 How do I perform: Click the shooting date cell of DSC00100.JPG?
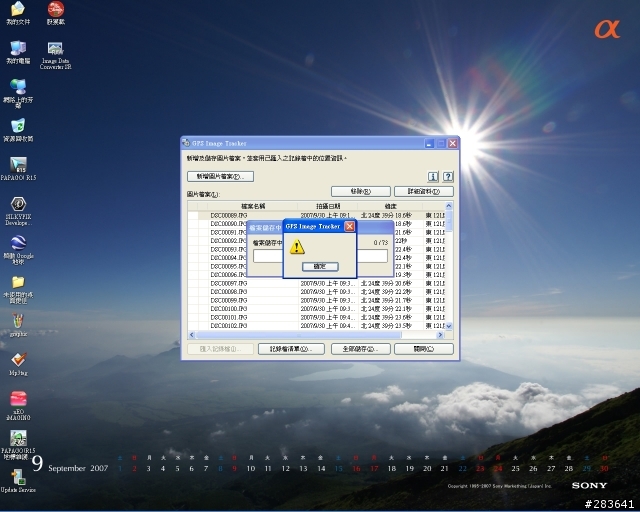point(328,309)
